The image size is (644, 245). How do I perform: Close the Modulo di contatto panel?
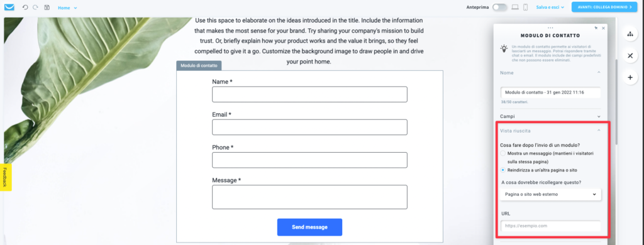pos(603,28)
